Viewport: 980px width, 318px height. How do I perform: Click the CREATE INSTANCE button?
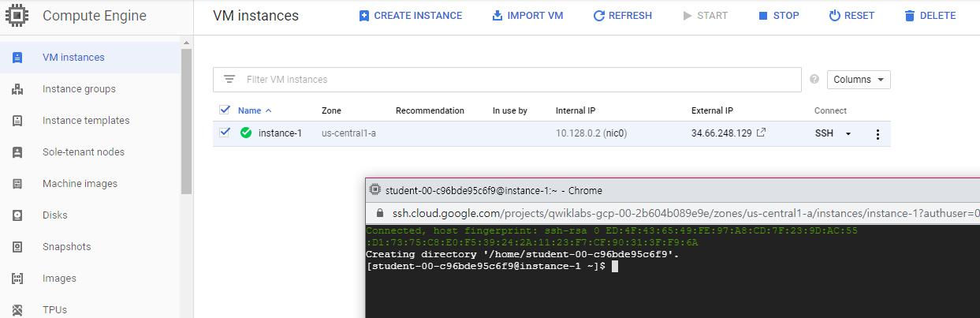click(410, 16)
